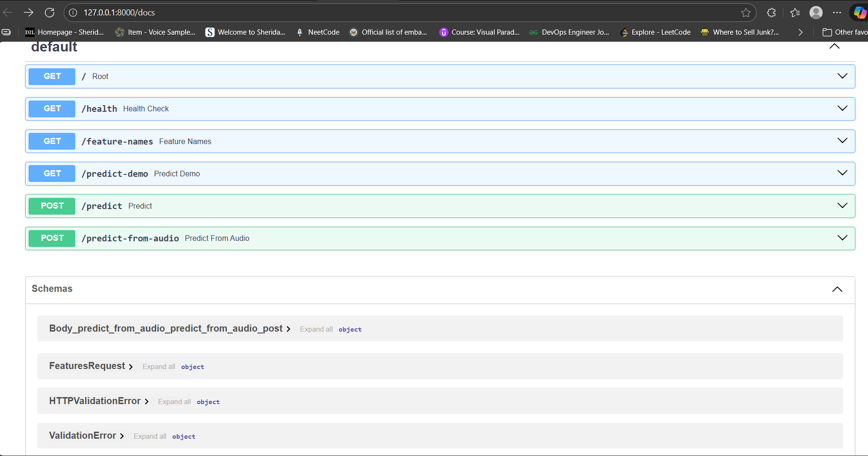
Task: Click the /feature-names path text
Action: 117,142
